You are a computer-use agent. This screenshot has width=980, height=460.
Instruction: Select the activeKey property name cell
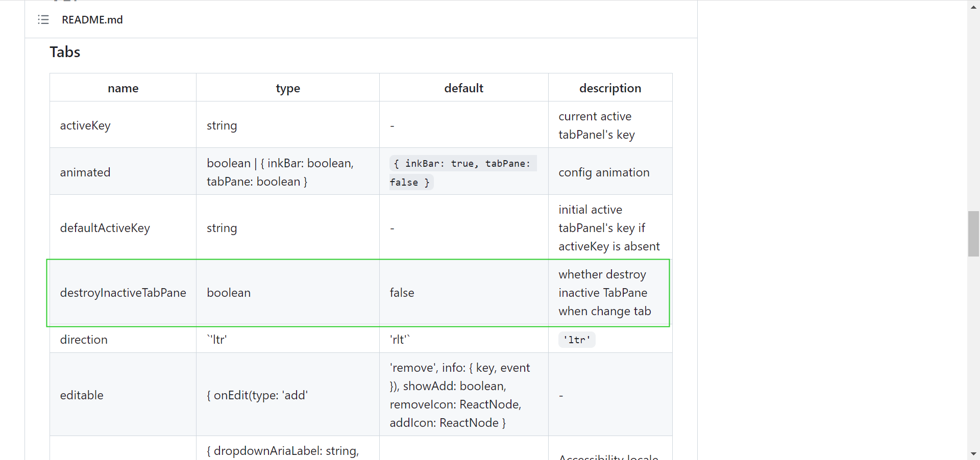tap(85, 125)
